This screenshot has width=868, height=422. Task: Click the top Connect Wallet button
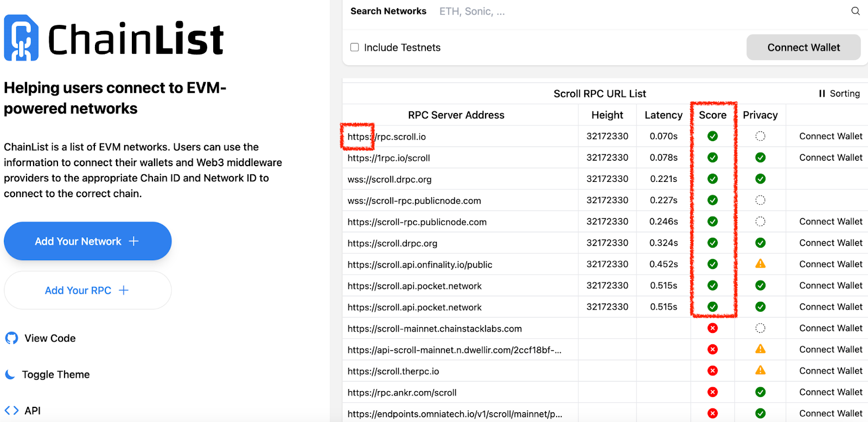pos(803,47)
